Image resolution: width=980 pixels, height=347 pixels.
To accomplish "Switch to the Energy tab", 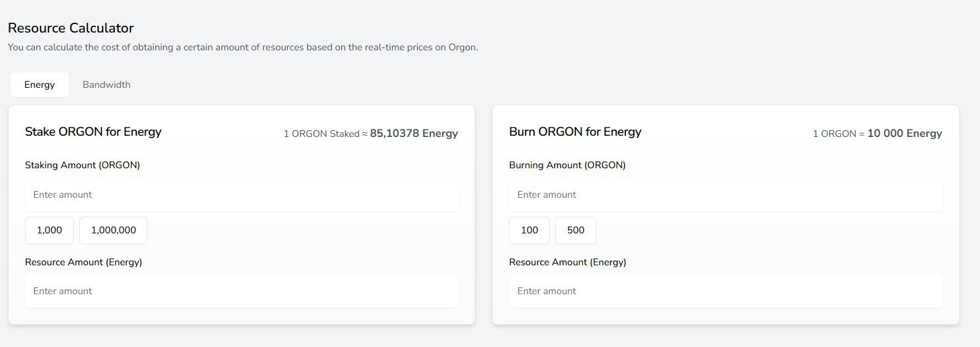I will click(39, 85).
